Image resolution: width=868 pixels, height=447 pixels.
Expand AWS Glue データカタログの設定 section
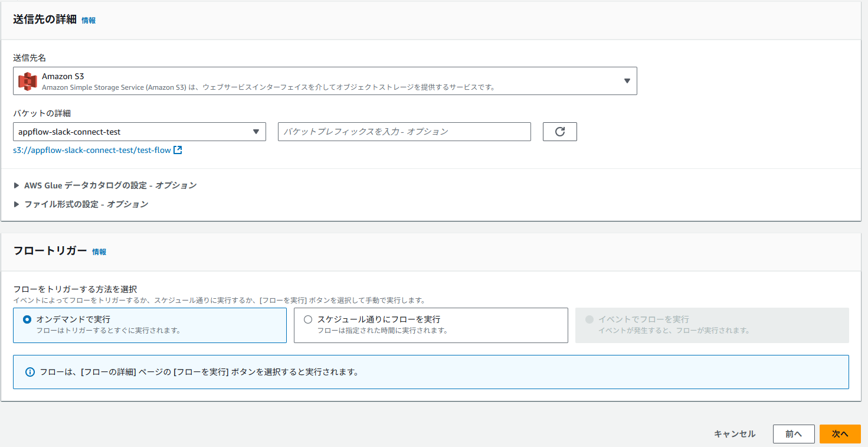pos(105,185)
